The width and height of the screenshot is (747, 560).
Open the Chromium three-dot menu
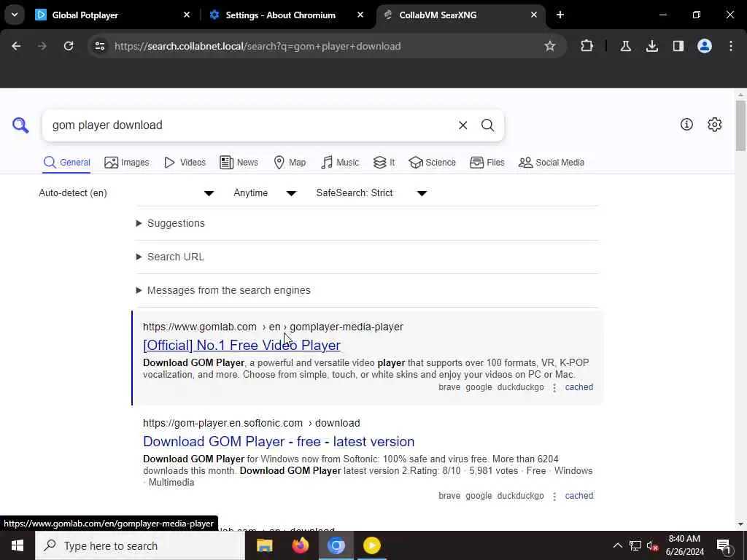click(x=731, y=46)
